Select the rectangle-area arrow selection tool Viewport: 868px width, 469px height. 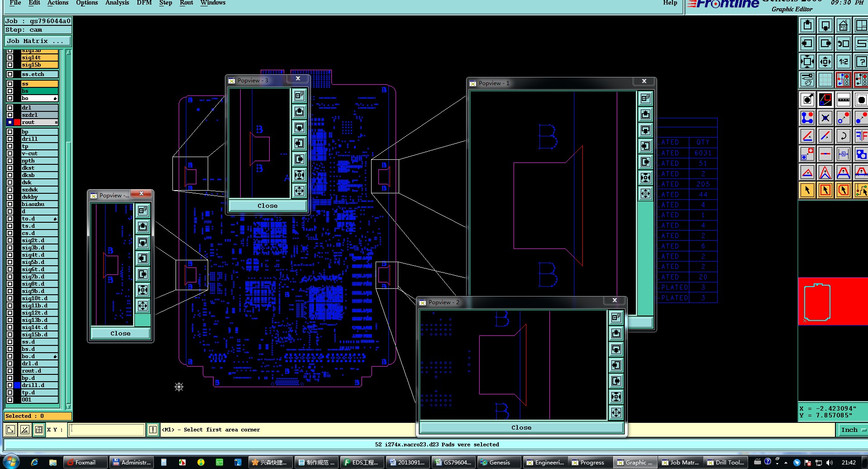[x=825, y=190]
